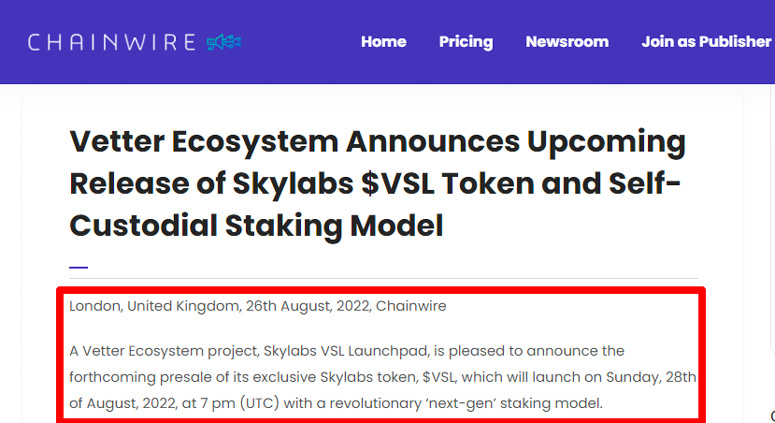Click the CHAINWIRE wordmark in header
775x423 pixels.
click(112, 42)
